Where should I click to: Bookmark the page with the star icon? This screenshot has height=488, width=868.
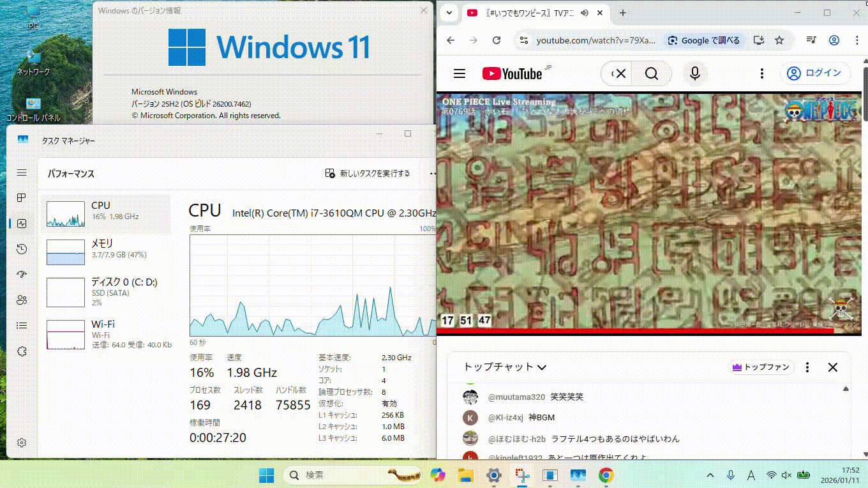pyautogui.click(x=779, y=40)
